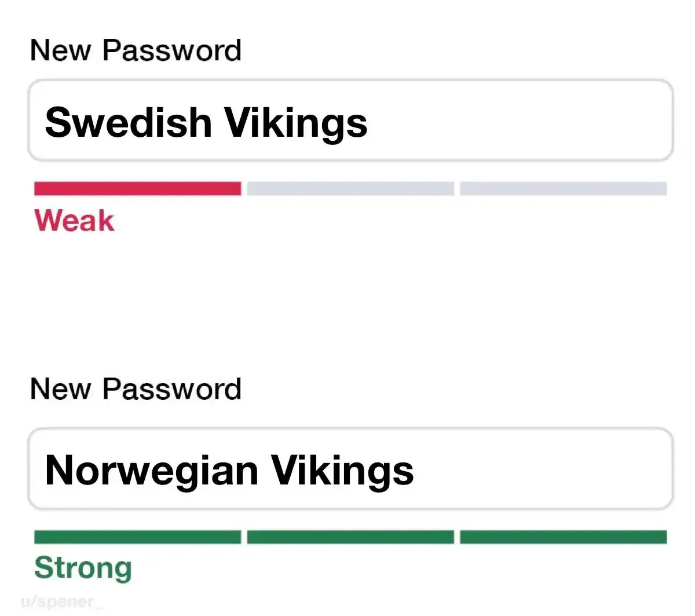Click the word "Vikings" in the top password field
Screen dimensions: 695x616
pos(295,122)
